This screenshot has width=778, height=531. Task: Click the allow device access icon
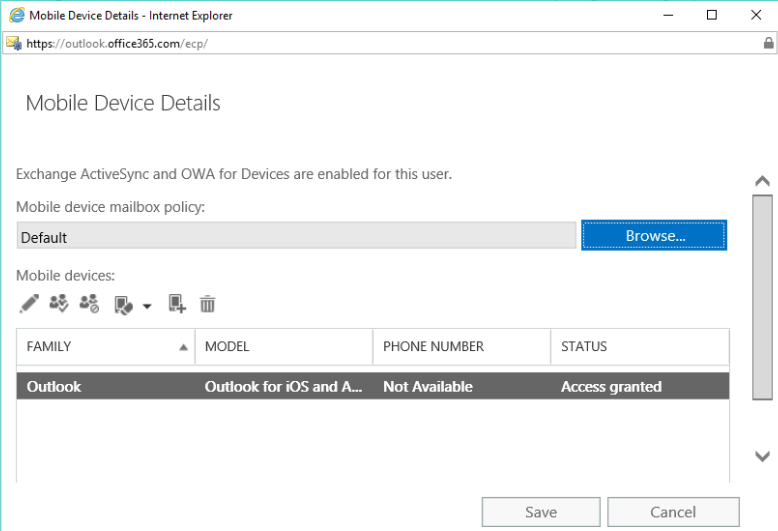(x=59, y=304)
